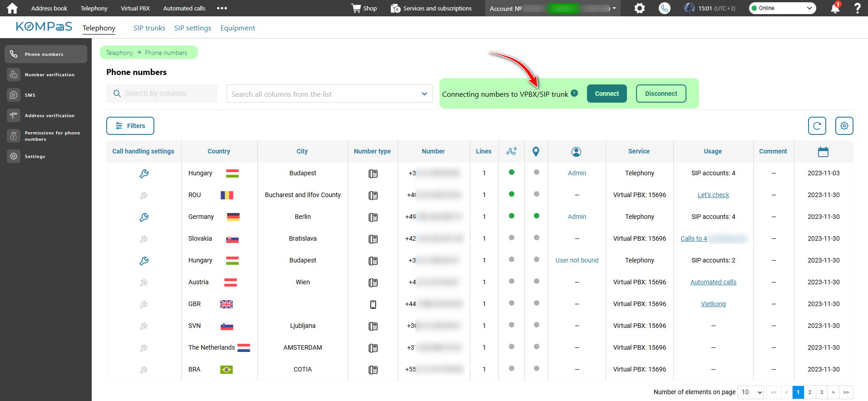Click the green location status dot for Germany
Image resolution: width=868 pixels, height=401 pixels.
point(537,216)
